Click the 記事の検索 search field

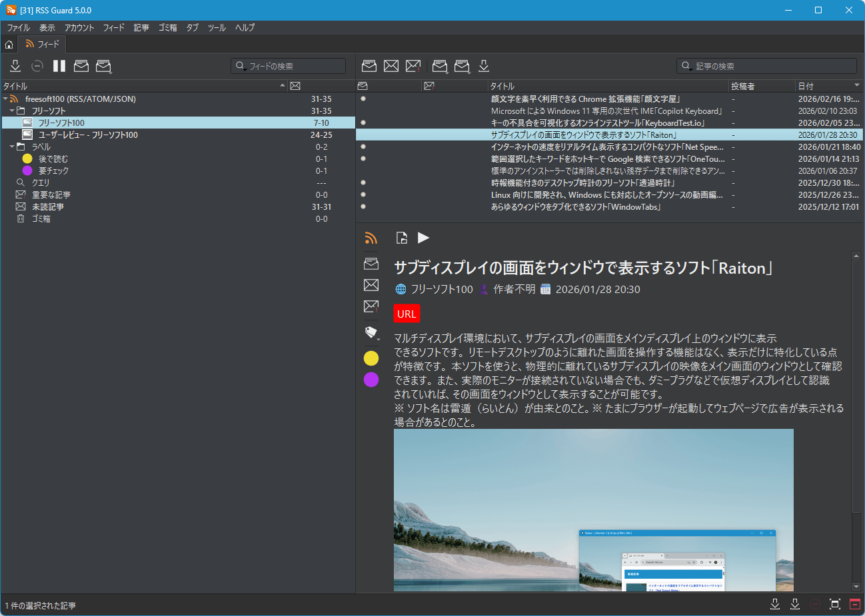pos(773,66)
